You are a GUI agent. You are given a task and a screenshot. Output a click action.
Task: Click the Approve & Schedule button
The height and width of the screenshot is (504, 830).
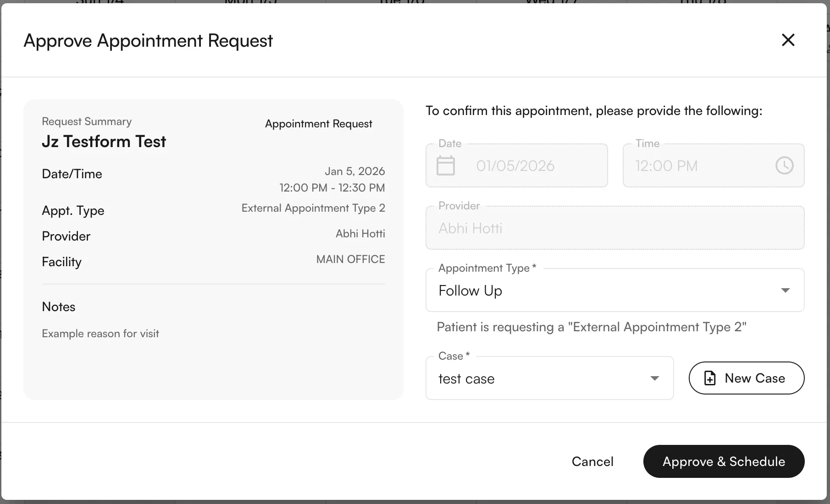tap(724, 461)
